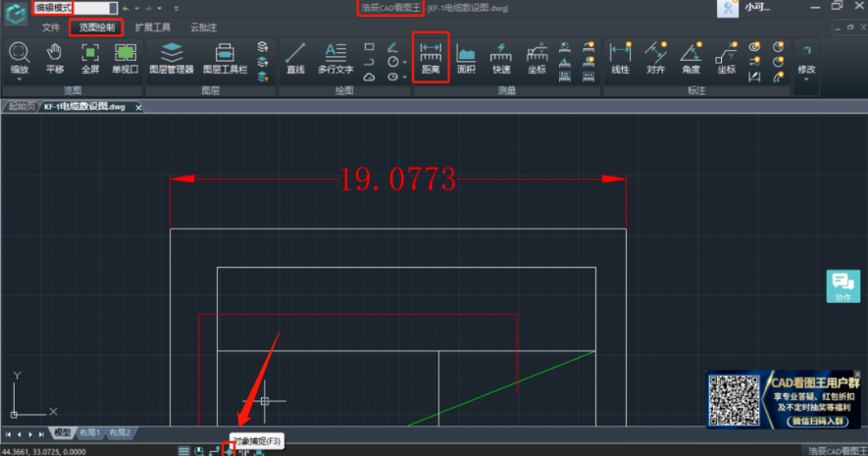Expand the circle tool dropdown arrow
The width and height of the screenshot is (868, 456).
tap(405, 62)
